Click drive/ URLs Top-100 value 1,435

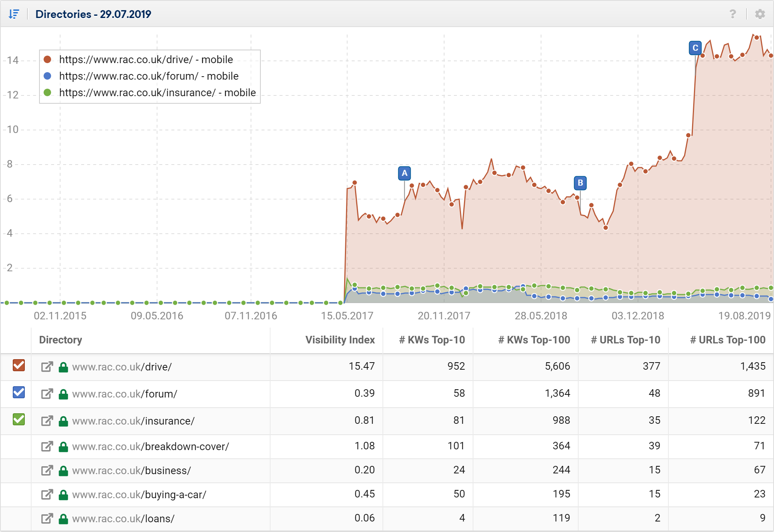coord(753,366)
